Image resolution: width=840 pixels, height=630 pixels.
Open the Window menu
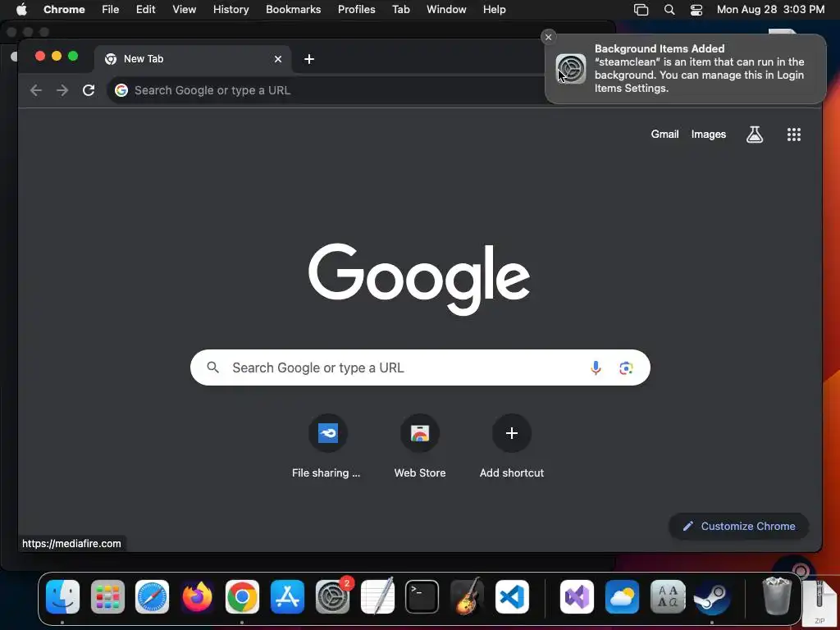click(446, 9)
